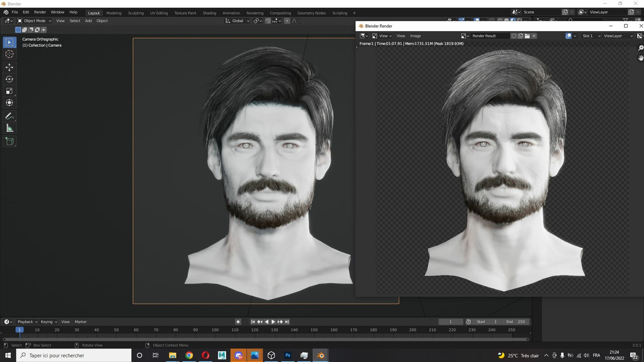Switch to the Sculpting workspace tab

[x=136, y=13]
